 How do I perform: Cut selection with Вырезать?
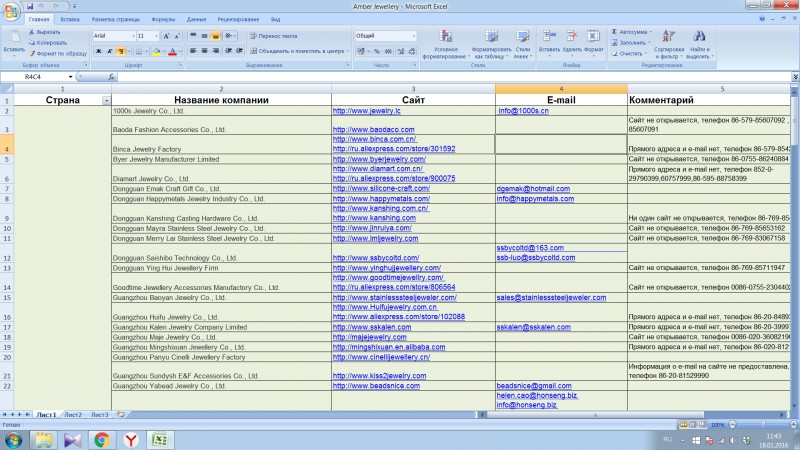[45, 32]
